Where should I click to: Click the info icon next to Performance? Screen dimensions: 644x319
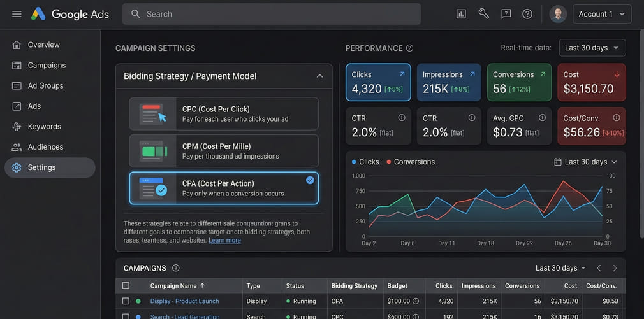tap(410, 48)
